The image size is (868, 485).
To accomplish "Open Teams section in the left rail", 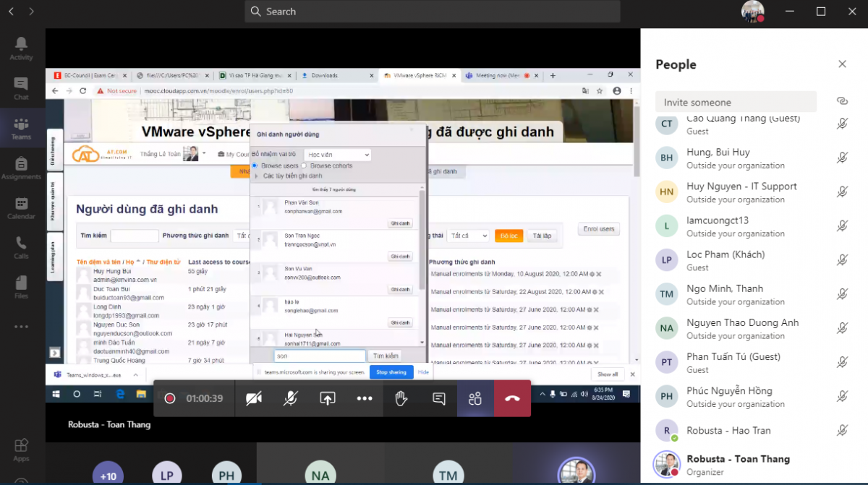I will (21, 128).
